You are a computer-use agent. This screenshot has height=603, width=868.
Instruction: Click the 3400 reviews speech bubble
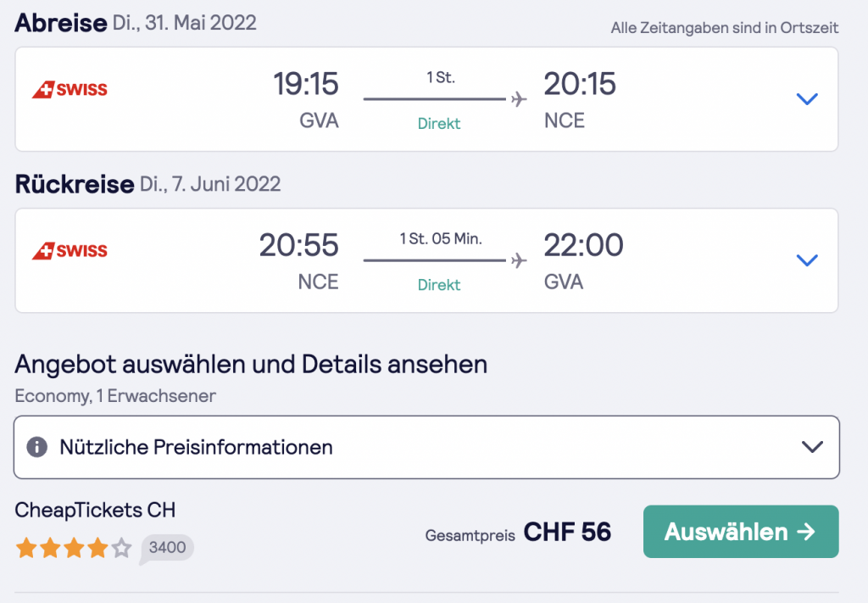(167, 548)
